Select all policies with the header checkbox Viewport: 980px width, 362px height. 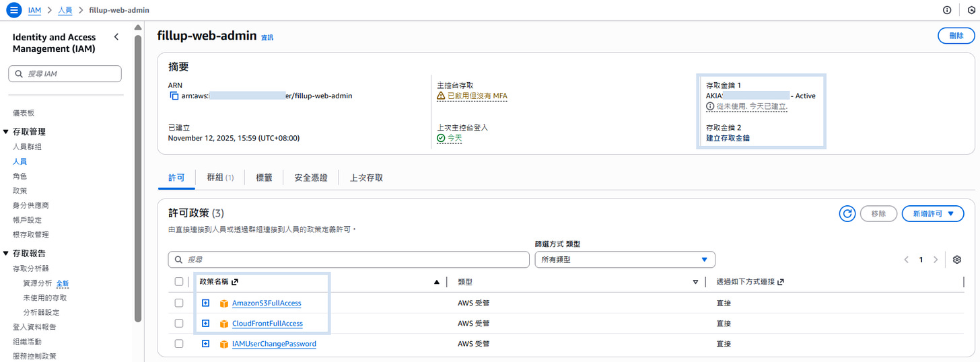178,282
